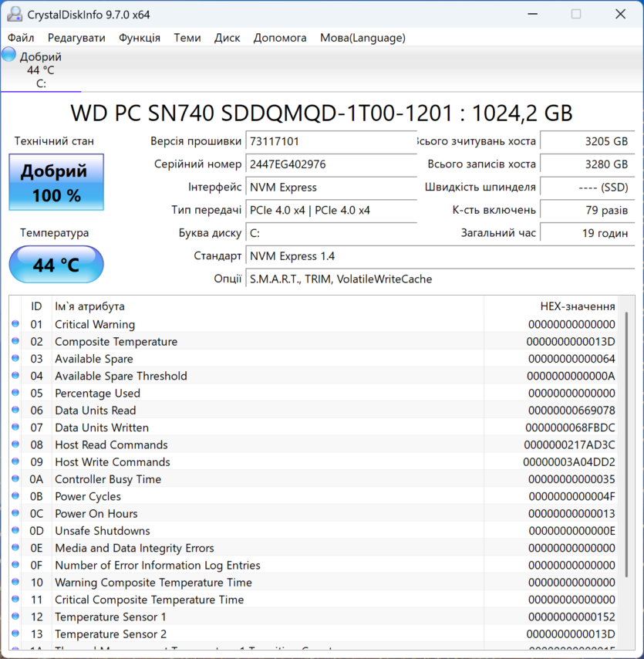
Task: Select the Available Spare attribute row
Action: [x=313, y=359]
